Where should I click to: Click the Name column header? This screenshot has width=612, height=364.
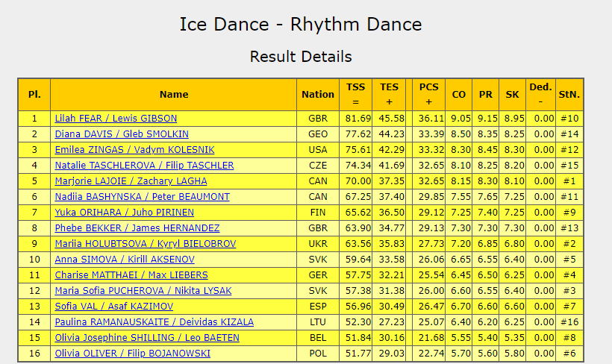click(174, 95)
